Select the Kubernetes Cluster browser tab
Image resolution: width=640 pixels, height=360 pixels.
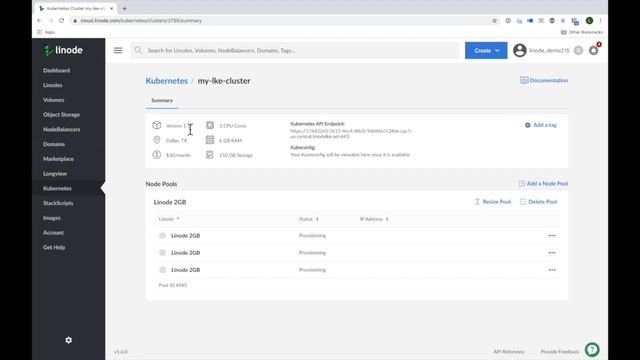coord(76,8)
